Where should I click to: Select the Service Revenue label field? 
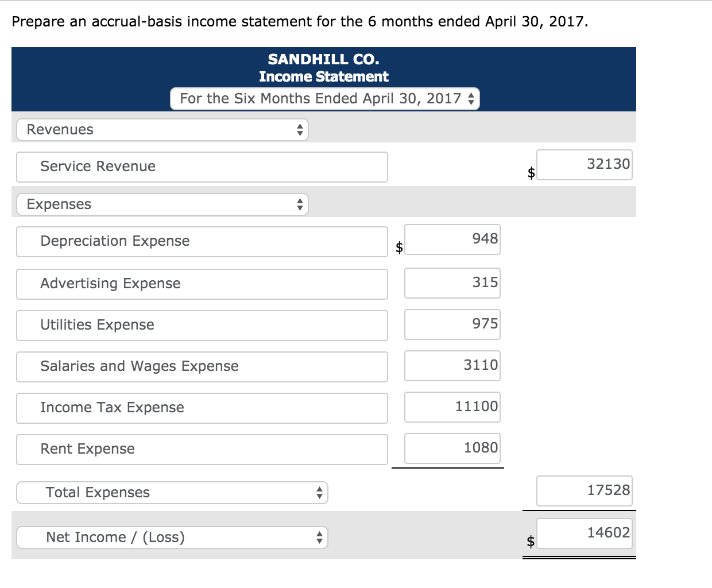pos(202,167)
